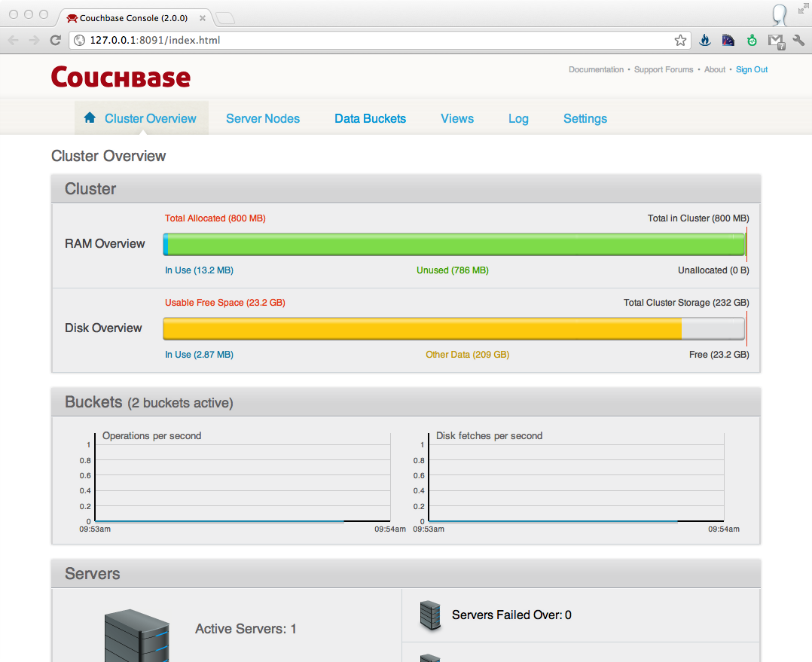Click the Unallocated (0 B) label
Viewport: 812px width, 662px height.
(x=713, y=270)
